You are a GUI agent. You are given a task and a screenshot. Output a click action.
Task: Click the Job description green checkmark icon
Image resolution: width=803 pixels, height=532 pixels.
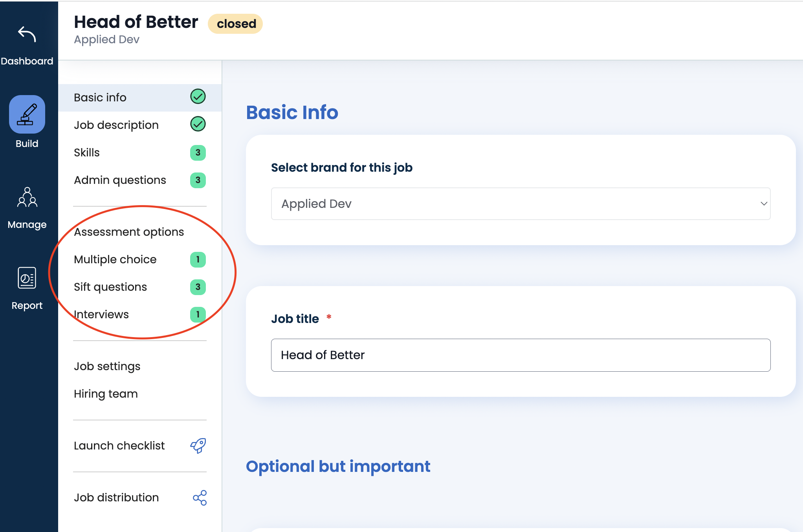coord(198,124)
